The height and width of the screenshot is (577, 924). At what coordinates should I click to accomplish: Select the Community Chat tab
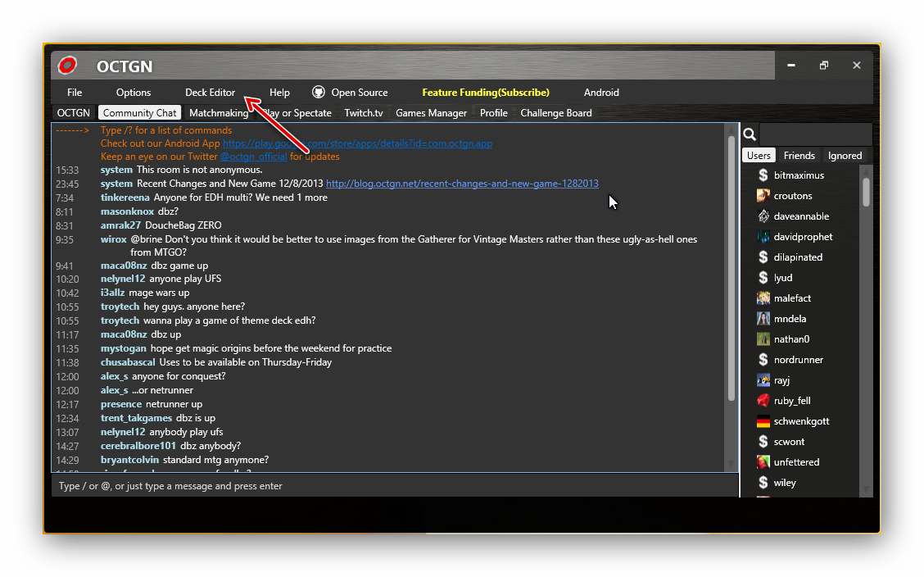[139, 113]
